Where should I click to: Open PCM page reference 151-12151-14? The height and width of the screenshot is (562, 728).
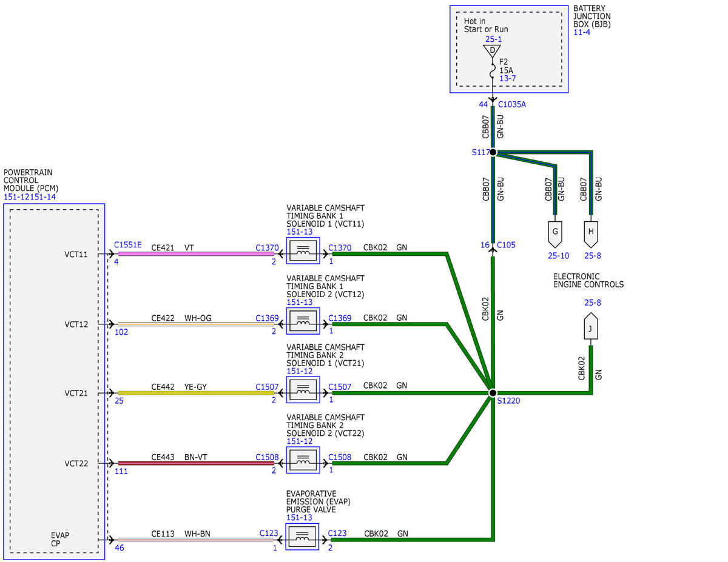coord(30,197)
